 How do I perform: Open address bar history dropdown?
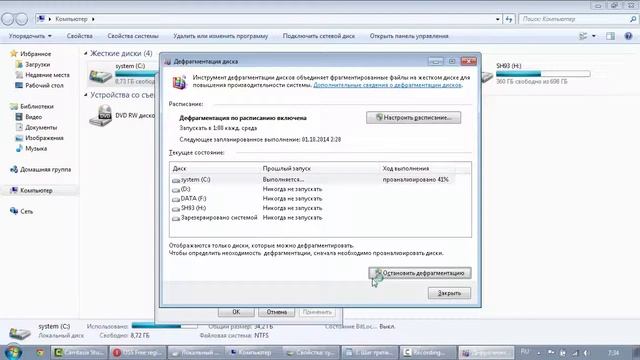pyautogui.click(x=497, y=19)
